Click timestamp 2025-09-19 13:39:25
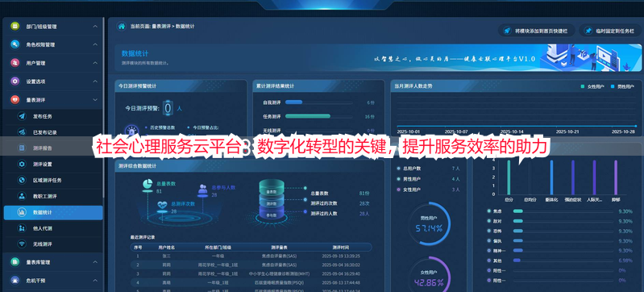Image resolution: width=644 pixels, height=292 pixels. click(x=341, y=256)
